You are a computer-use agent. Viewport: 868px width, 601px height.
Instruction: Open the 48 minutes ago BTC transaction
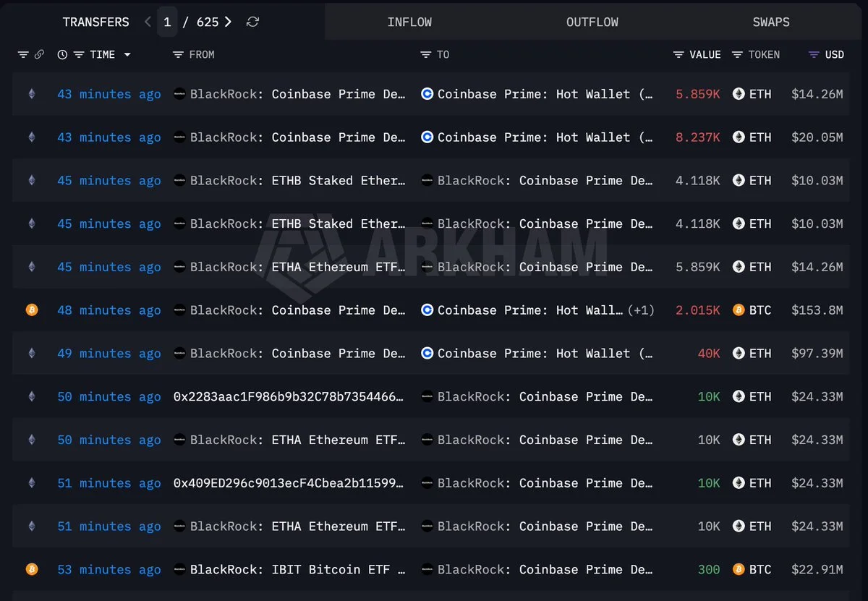109,310
